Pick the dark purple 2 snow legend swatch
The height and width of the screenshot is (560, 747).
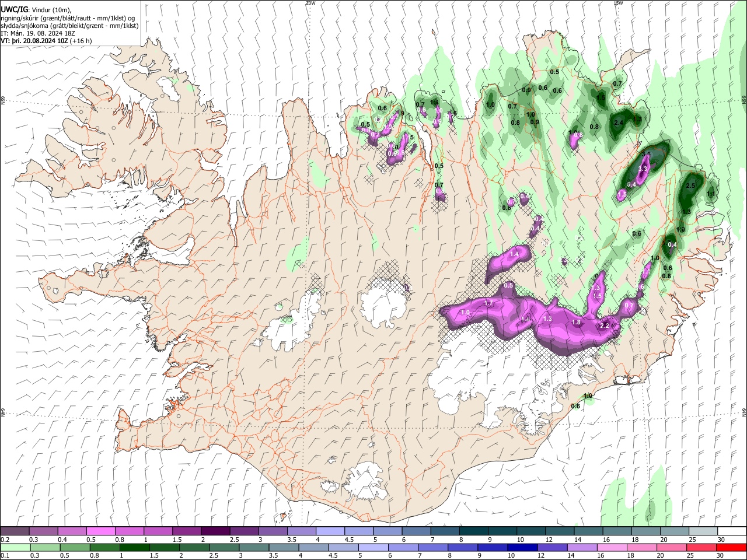215,531
